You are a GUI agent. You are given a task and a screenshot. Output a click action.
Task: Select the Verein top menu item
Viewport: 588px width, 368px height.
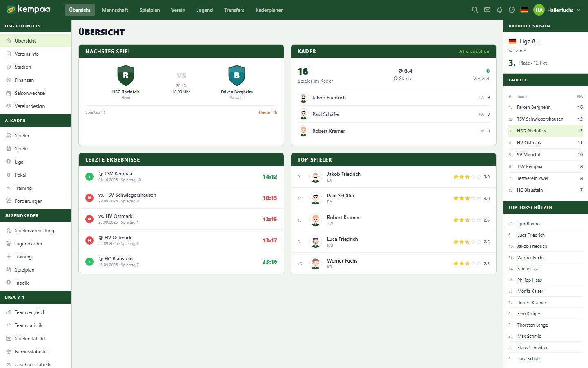(178, 10)
